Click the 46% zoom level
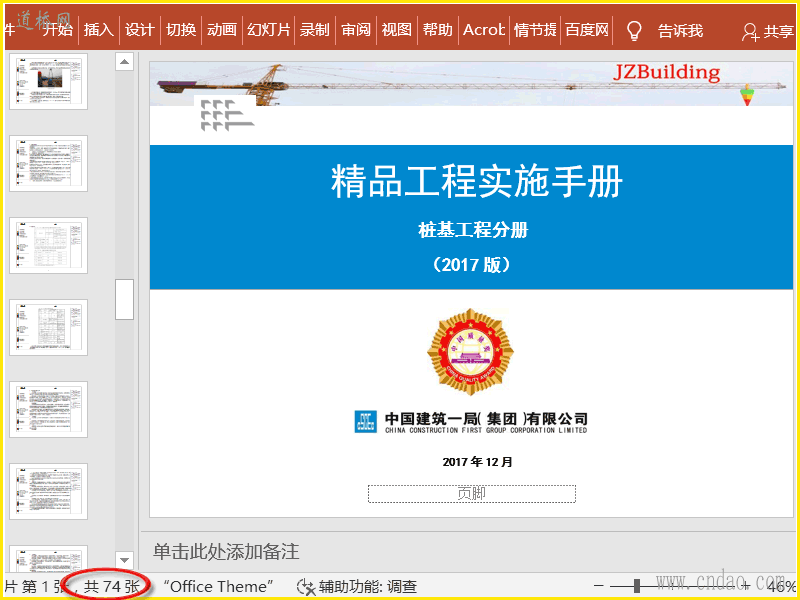Image resolution: width=800 pixels, height=600 pixels. (782, 587)
